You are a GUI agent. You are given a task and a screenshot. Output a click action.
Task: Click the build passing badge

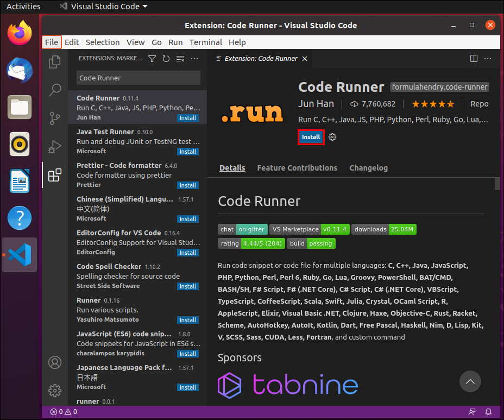tap(311, 243)
